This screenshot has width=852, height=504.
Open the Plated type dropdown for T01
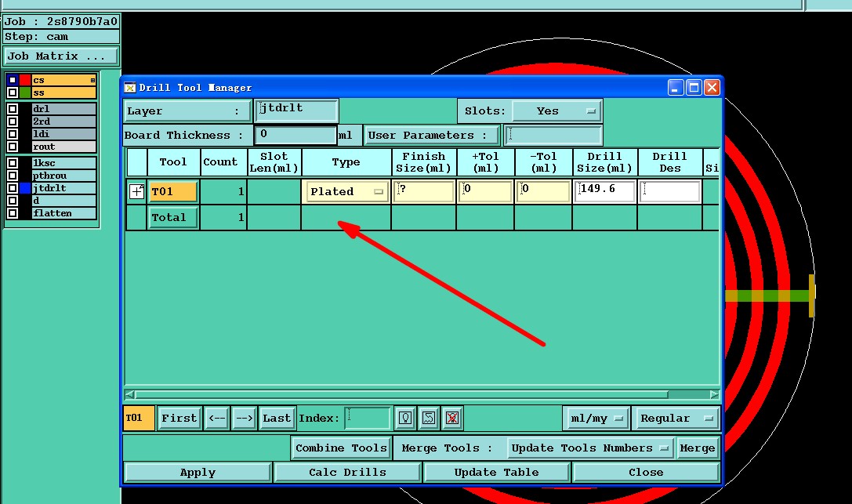[x=346, y=191]
